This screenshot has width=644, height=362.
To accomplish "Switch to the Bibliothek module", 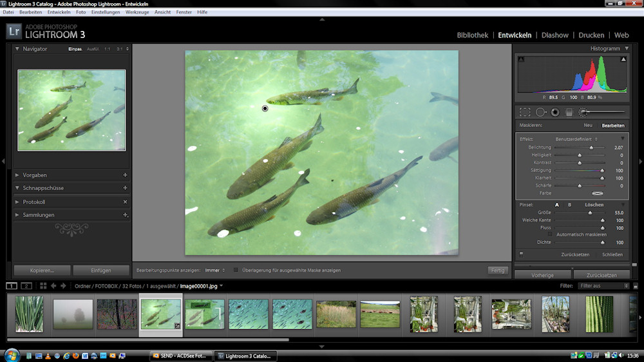I will tap(472, 35).
